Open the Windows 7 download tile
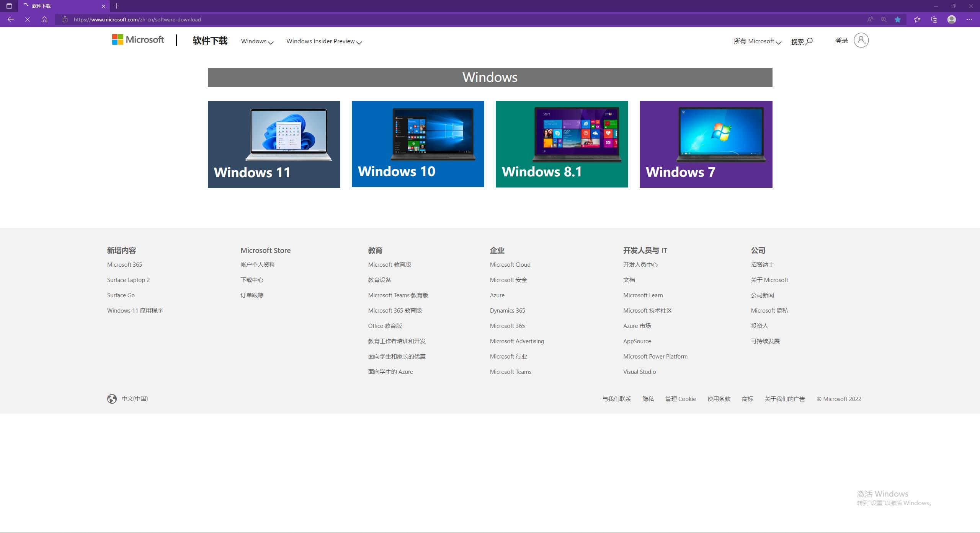Image resolution: width=980 pixels, height=533 pixels. [x=706, y=145]
